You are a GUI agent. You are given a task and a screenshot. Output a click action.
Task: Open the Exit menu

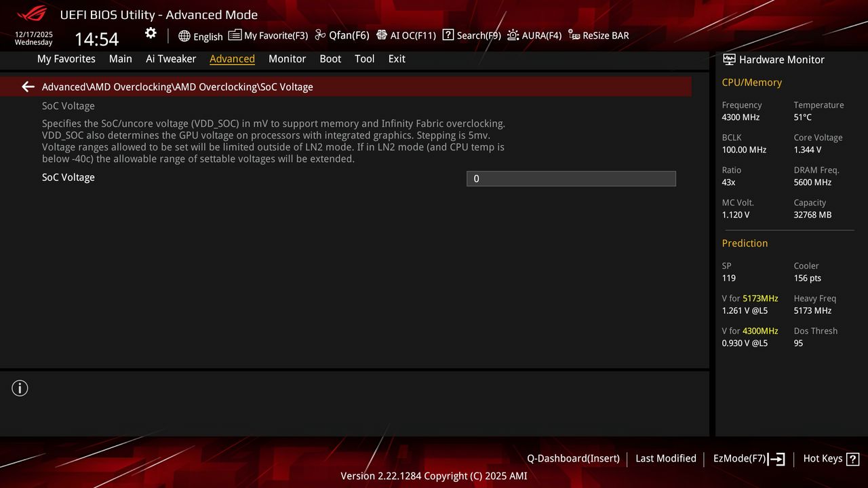[397, 59]
